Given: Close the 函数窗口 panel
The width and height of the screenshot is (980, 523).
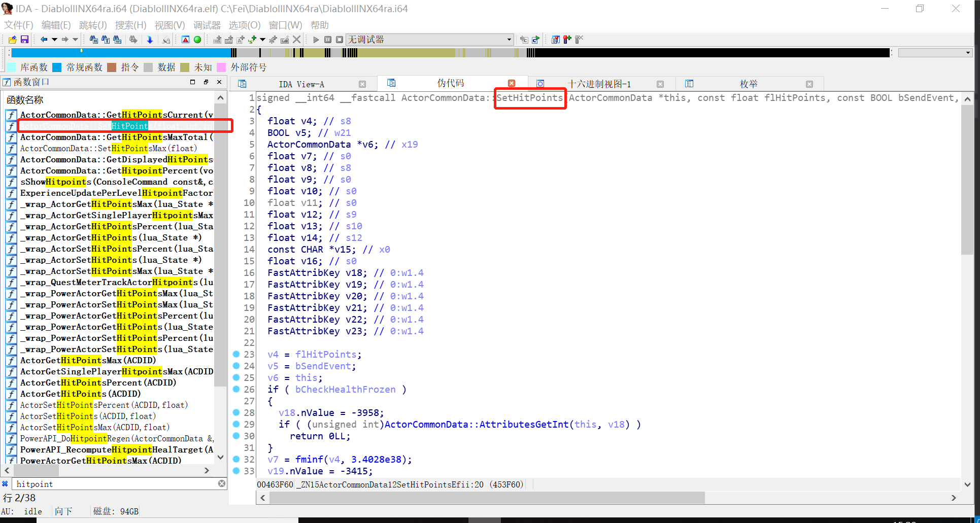Looking at the screenshot, I should click(x=219, y=82).
